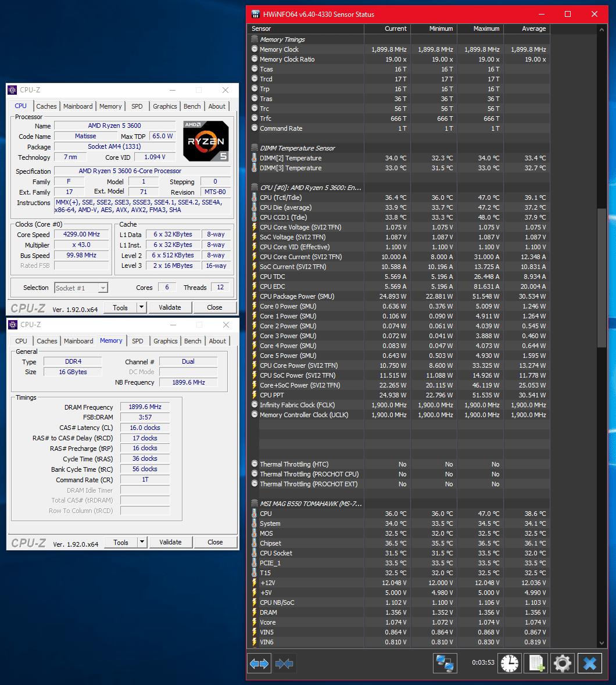Viewport: 616px width, 685px height.
Task: Open HWiNFO sensor settings gear
Action: 563,663
